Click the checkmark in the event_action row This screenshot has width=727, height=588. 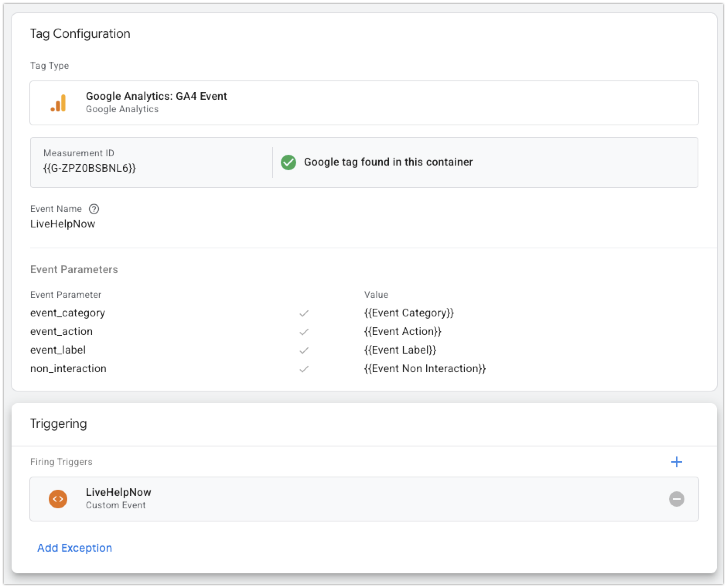pos(304,332)
